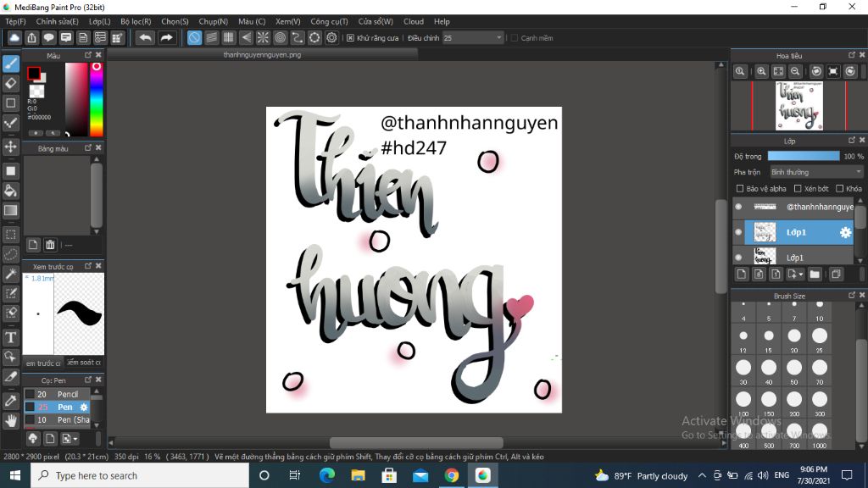
Task: Select the Hand tool
Action: [x=11, y=420]
